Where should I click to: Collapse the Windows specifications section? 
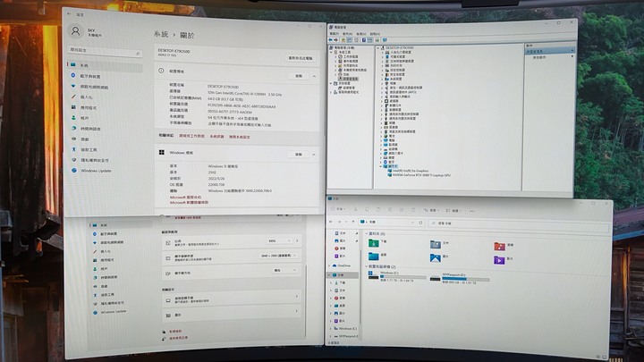314,155
